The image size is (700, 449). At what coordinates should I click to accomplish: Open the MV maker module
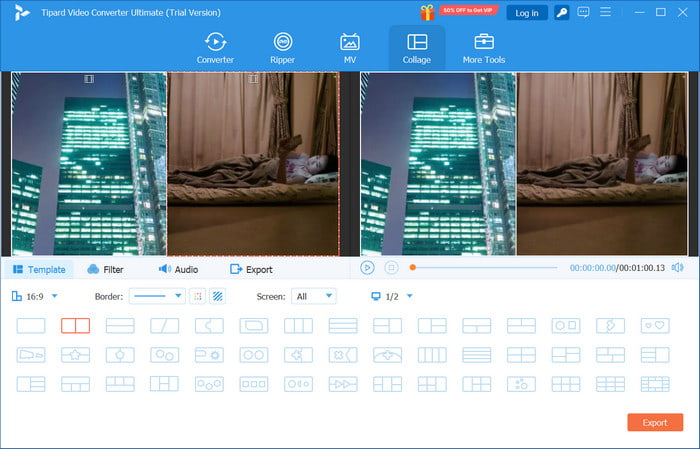350,47
